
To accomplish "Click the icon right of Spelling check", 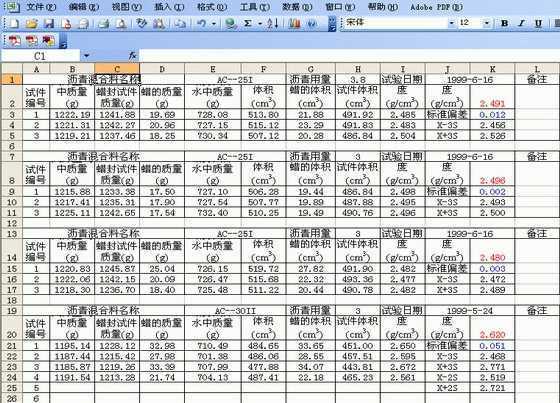I will pos(159,24).
